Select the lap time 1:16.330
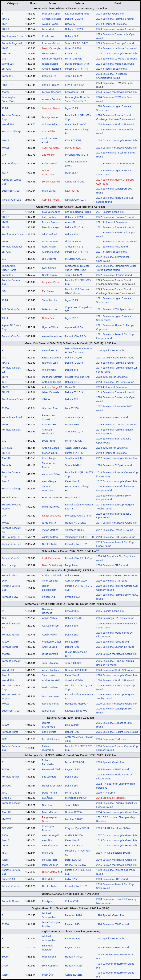The height and width of the screenshot is (980, 141). tap(30, 14)
